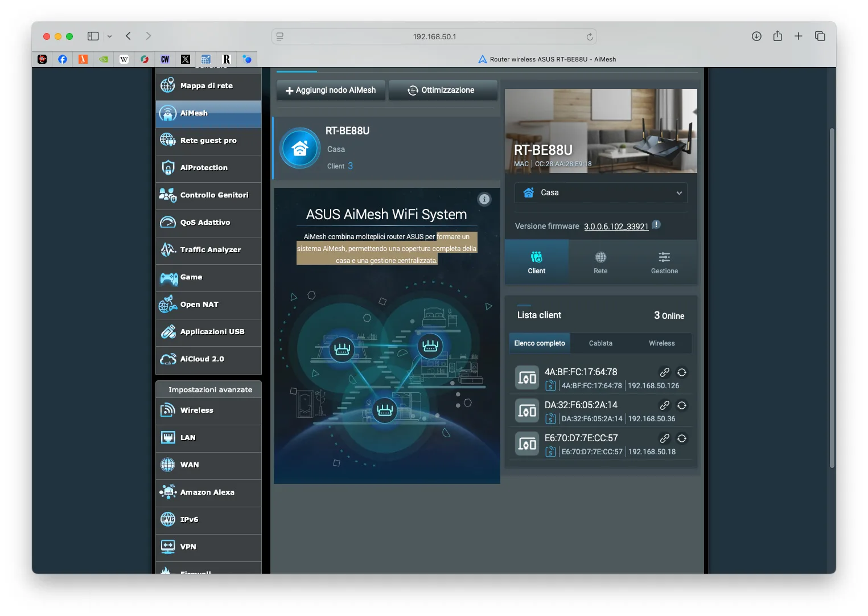Click reconnect icon for 4A:BF:FC:17:64:78 client
The image size is (868, 616).
click(682, 372)
